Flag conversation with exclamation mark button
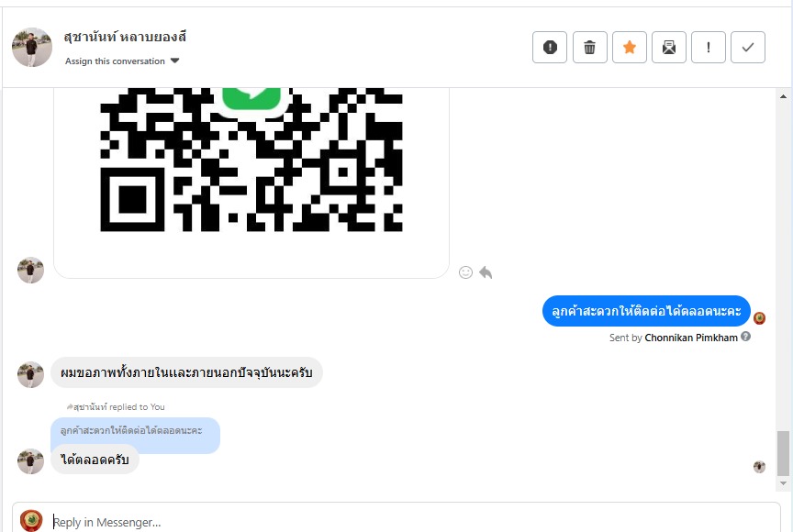The width and height of the screenshot is (793, 532). pos(709,48)
